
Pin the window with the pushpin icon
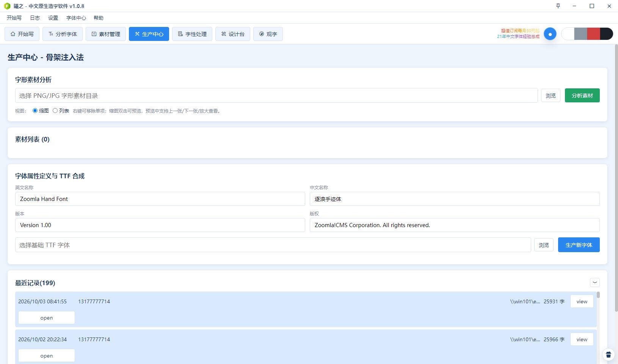pos(558,6)
